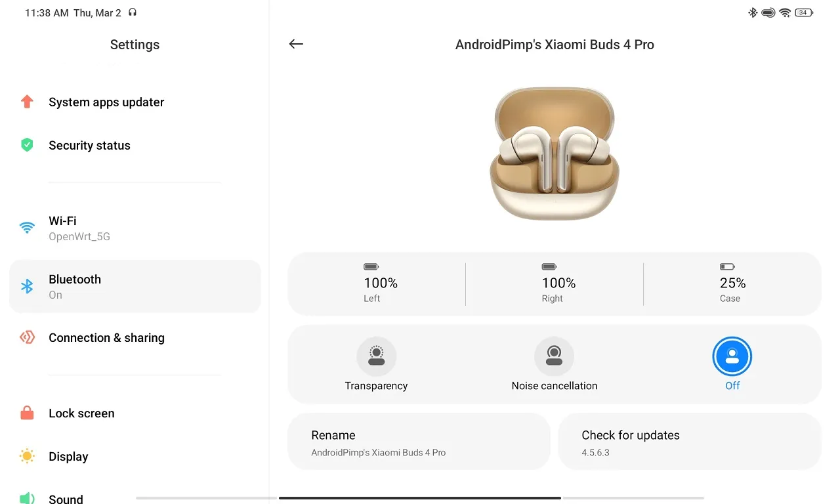Click Check for updates for firmware
The image size is (840, 504).
[689, 441]
